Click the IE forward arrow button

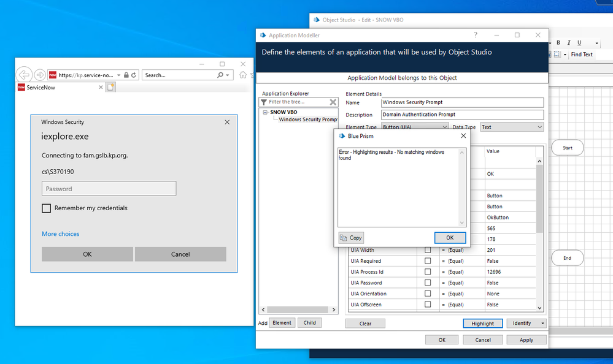[x=40, y=75]
